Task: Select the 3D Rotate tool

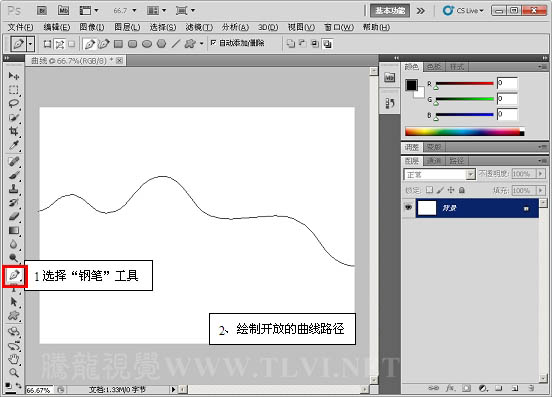Action: tap(14, 332)
